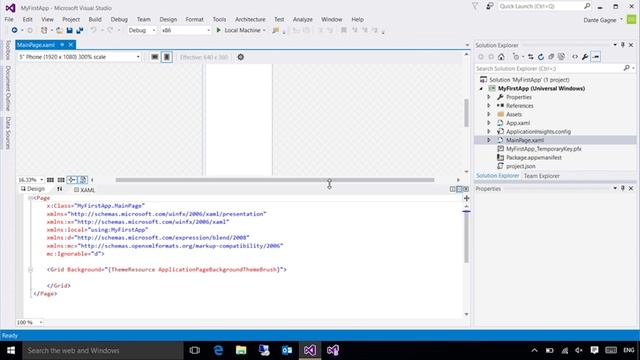Toggle snap to snaplines button
Screen dimensions: 640x360
72,180
